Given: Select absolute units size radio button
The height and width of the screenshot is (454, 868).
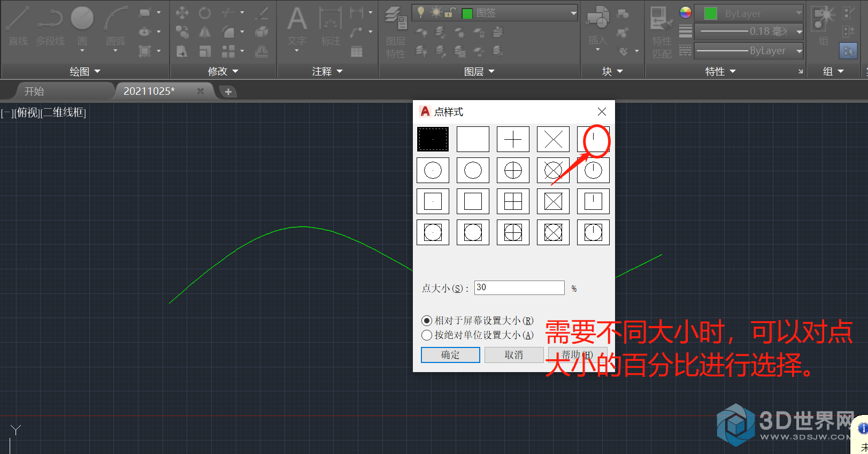Looking at the screenshot, I should (x=427, y=335).
